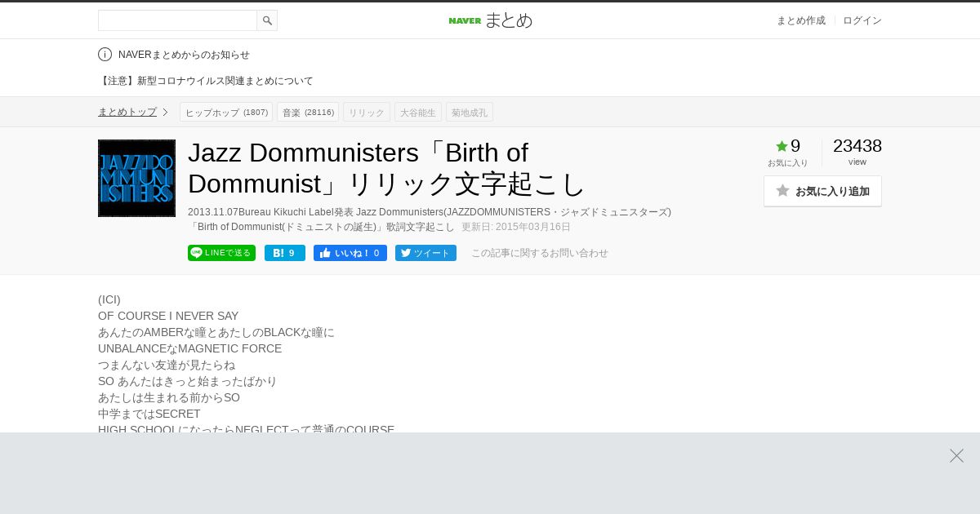Click the lyric line 中学まではSECRET

(x=149, y=414)
